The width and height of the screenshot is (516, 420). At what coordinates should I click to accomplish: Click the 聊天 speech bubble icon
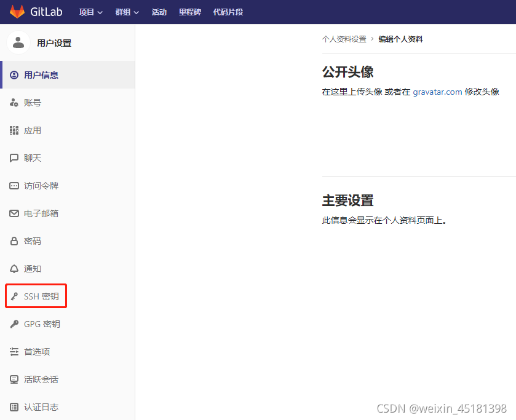(14, 158)
